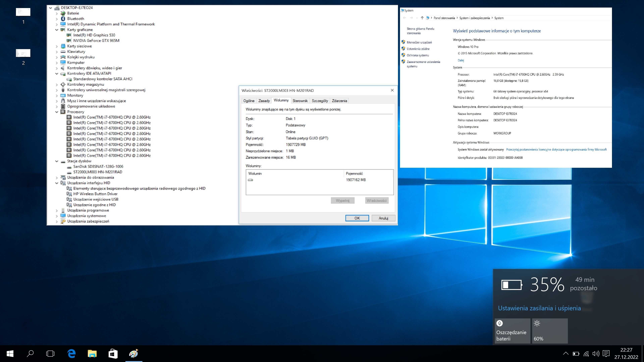The width and height of the screenshot is (644, 362).
Task: Switch to the Sterownik tab
Action: coord(300,101)
